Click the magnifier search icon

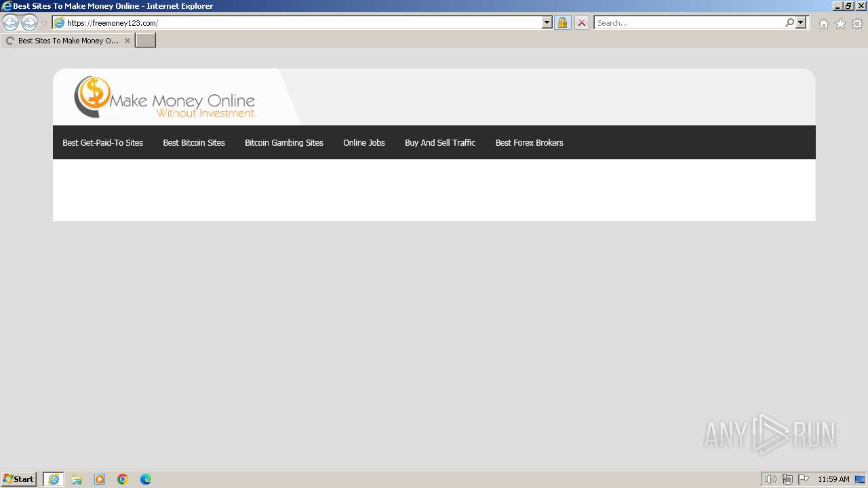pos(789,23)
